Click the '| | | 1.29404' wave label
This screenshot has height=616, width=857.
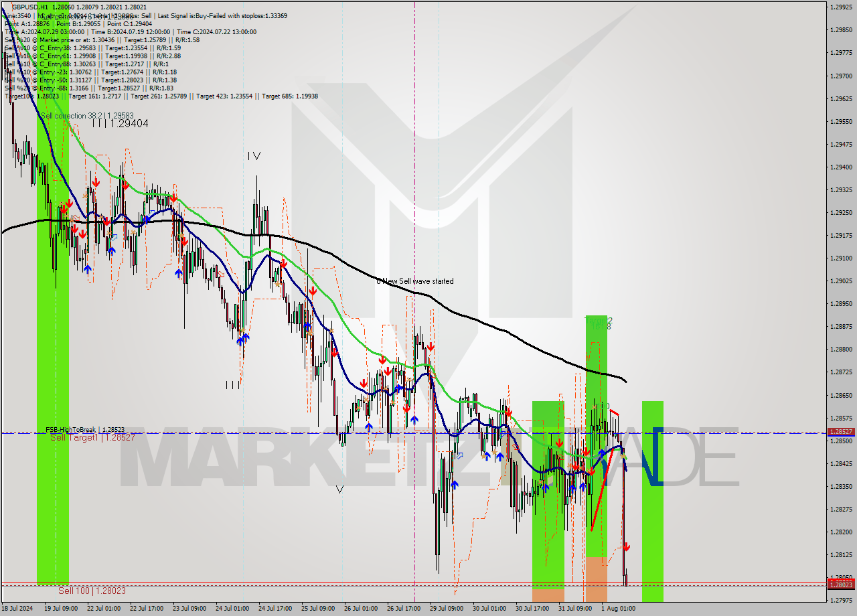121,124
